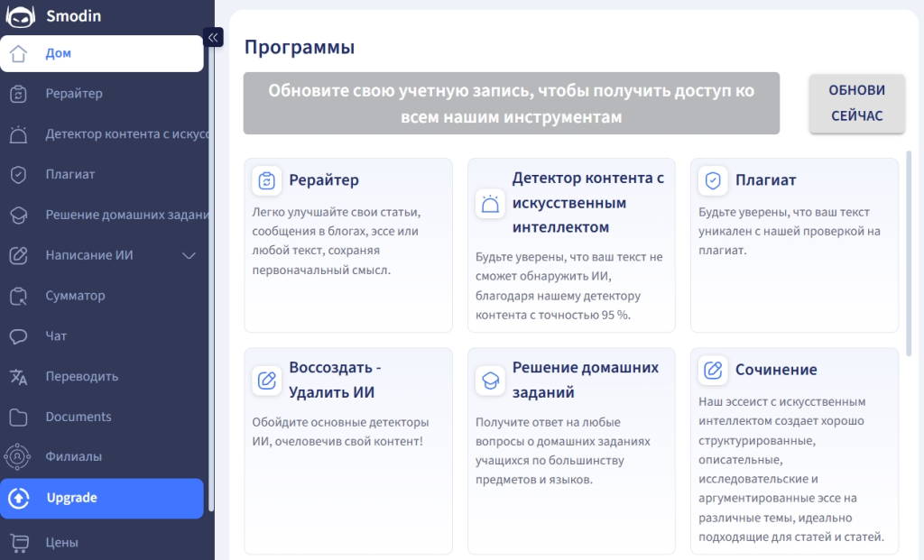The image size is (924, 560).
Task: Click the Плагиат card shield icon
Action: 713,180
